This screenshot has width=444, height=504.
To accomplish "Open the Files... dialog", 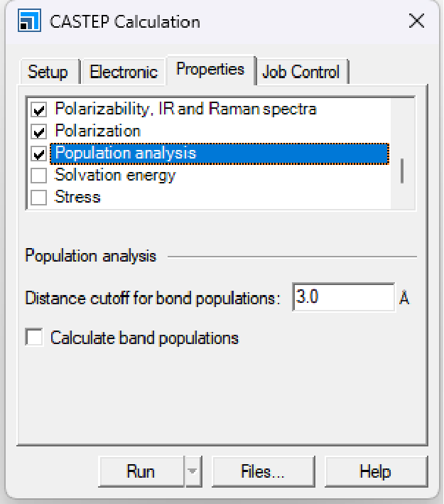I will tap(263, 471).
